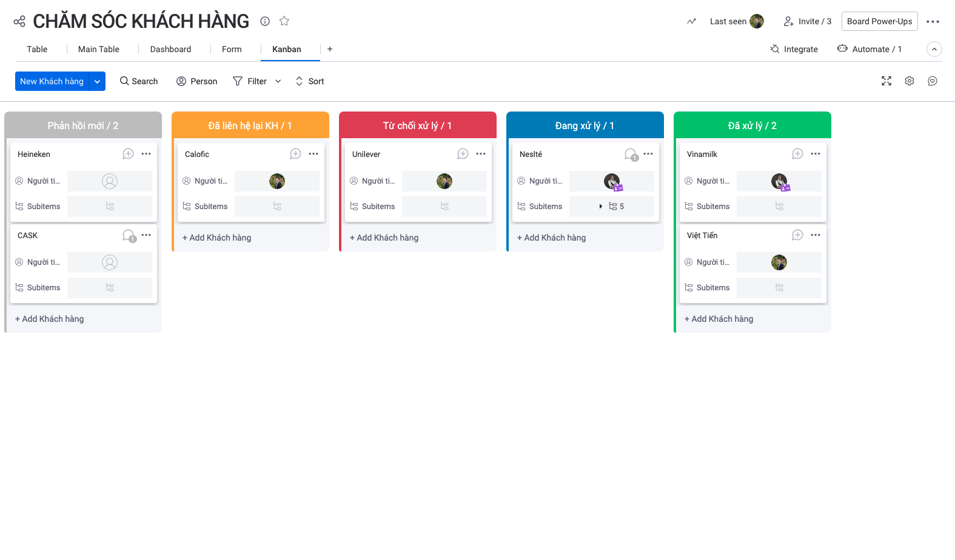Click the Board Power-Ups button
This screenshot has height=560, width=955.
click(x=879, y=21)
